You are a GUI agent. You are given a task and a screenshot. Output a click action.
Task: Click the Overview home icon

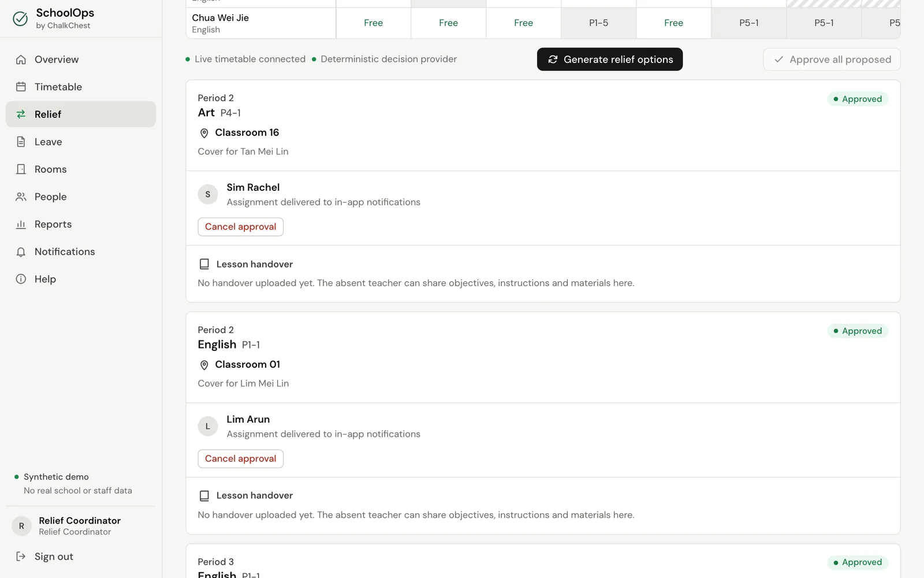click(x=21, y=60)
